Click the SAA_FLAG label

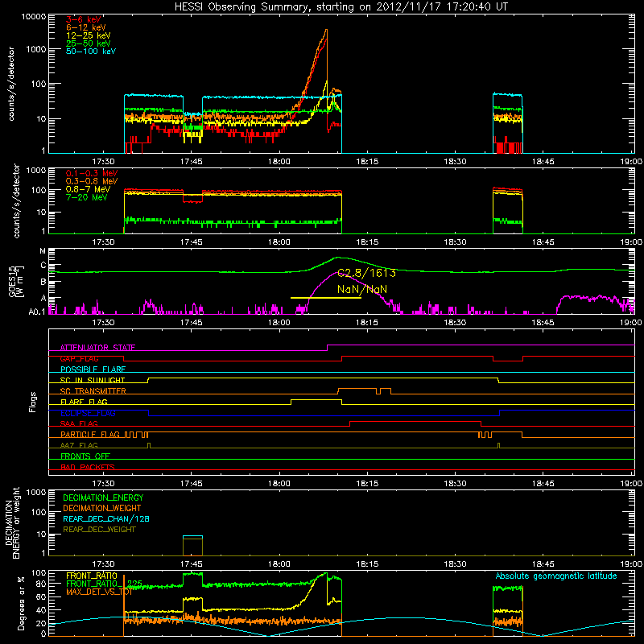[79, 423]
